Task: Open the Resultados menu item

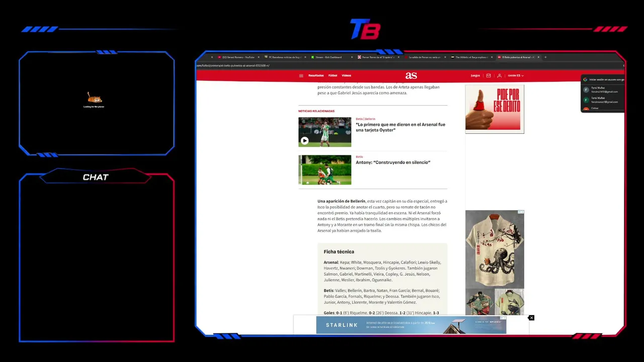Action: (316, 75)
